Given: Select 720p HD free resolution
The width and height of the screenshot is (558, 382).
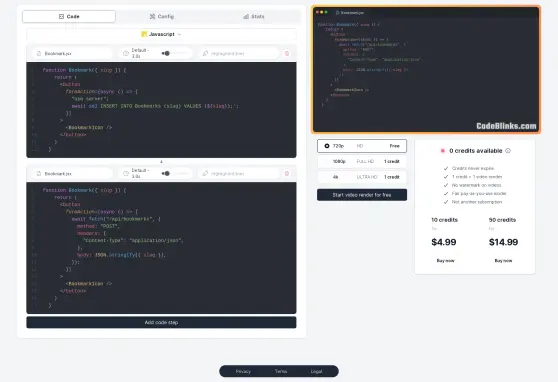Looking at the screenshot, I should [x=362, y=146].
